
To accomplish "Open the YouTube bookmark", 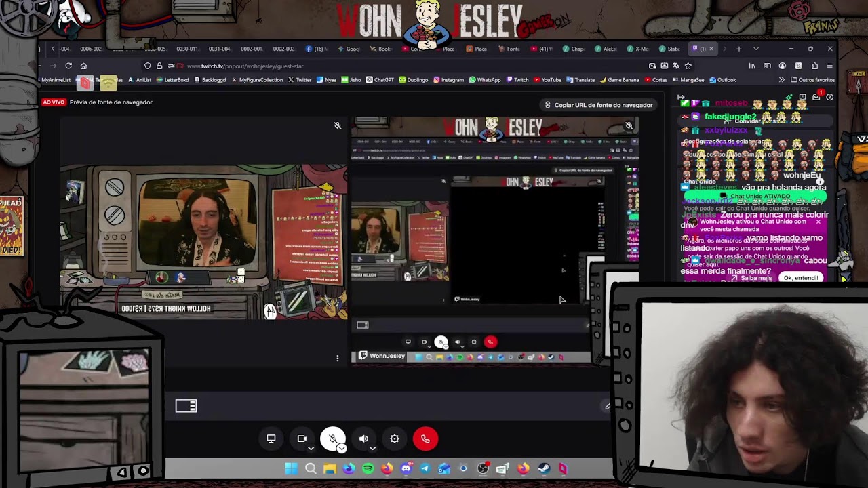I will (x=547, y=80).
